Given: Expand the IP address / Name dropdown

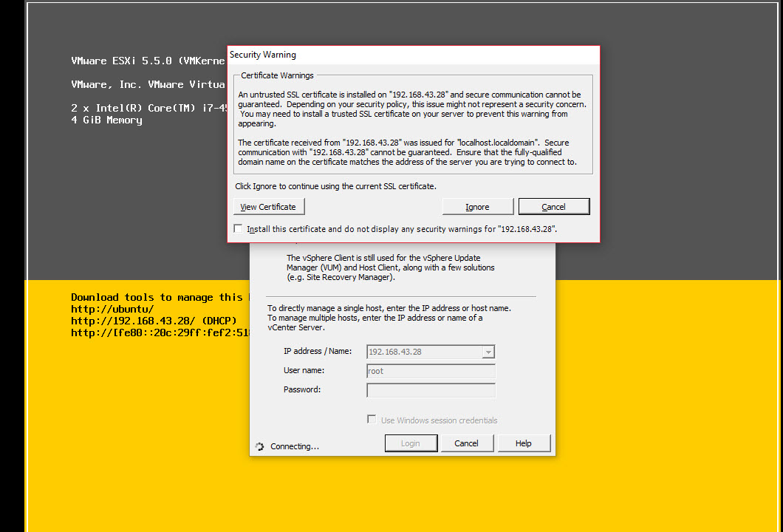Looking at the screenshot, I should tap(488, 352).
